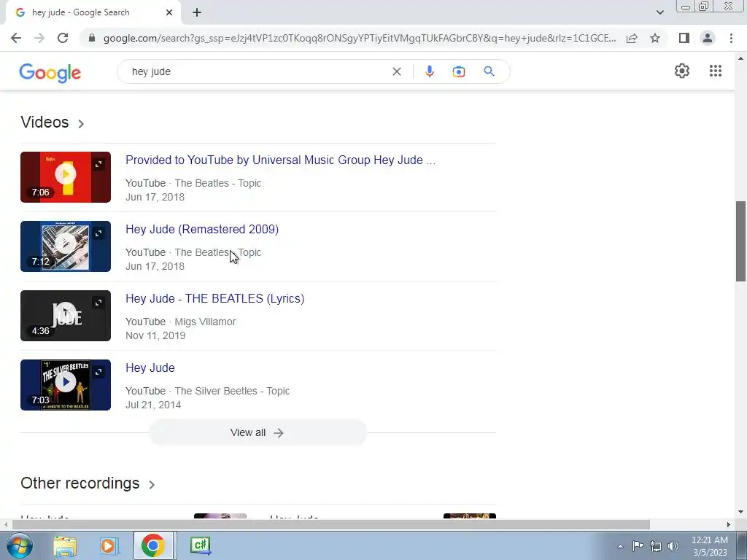Open Chrome side panel

click(x=684, y=38)
